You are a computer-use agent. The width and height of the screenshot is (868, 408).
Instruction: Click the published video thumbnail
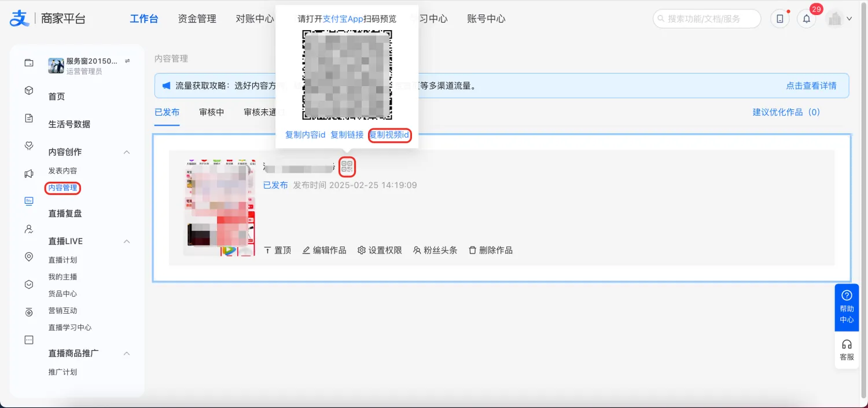tap(219, 208)
